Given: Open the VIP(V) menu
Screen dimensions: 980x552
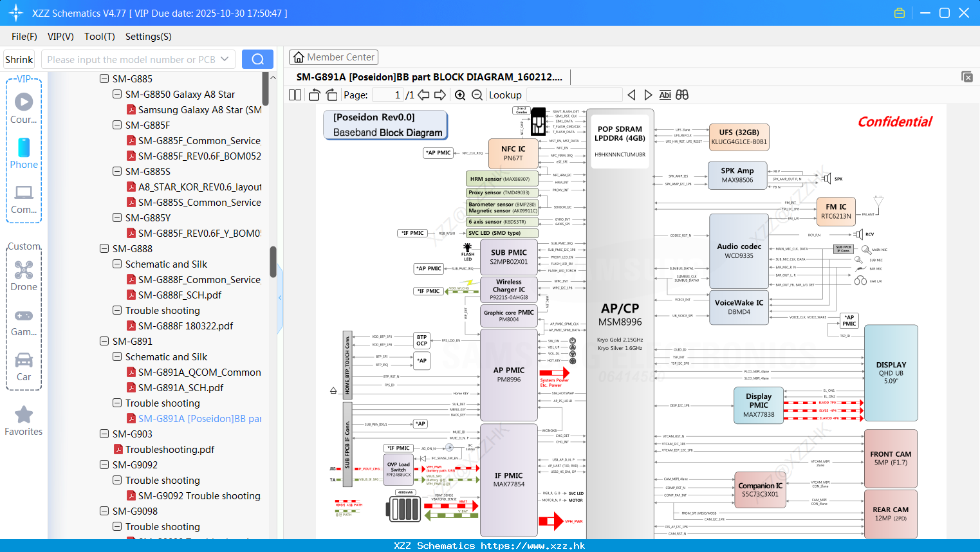Looking at the screenshot, I should click(x=60, y=37).
